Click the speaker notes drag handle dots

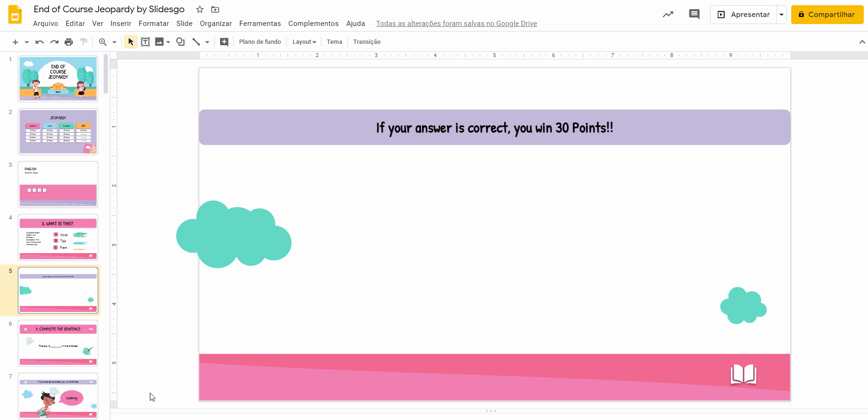[x=491, y=411]
